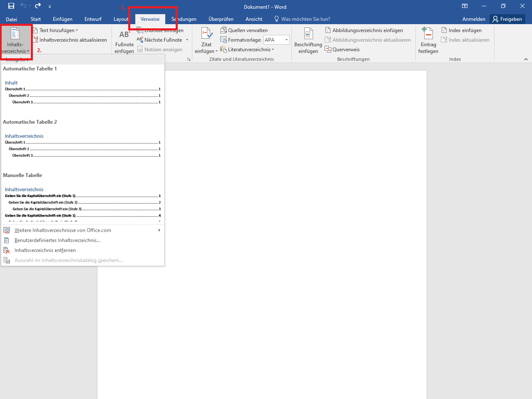This screenshot has width=532, height=399.
Task: Click Abbildungsverzeichnis einfügen
Action: tap(364, 30)
